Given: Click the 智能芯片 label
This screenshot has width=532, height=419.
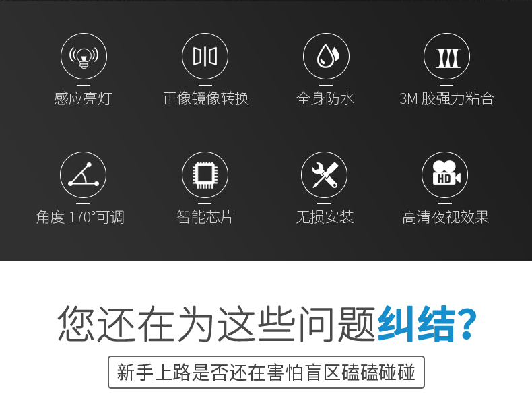Looking at the screenshot, I should [x=205, y=217].
